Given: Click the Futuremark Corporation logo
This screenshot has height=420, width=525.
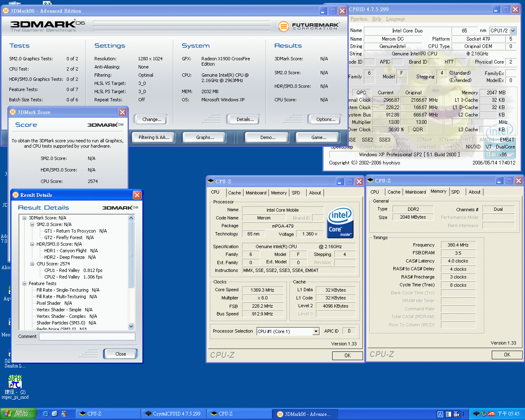Looking at the screenshot, I should (308, 27).
